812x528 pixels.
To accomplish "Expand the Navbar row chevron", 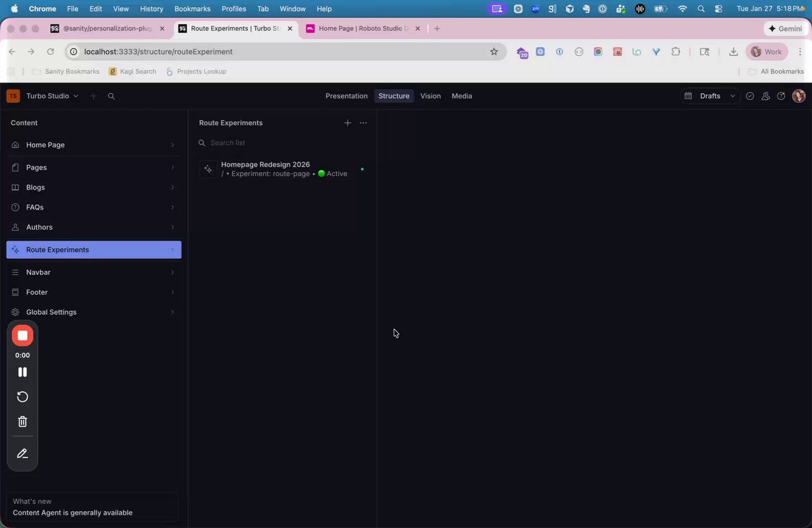I will pos(173,272).
